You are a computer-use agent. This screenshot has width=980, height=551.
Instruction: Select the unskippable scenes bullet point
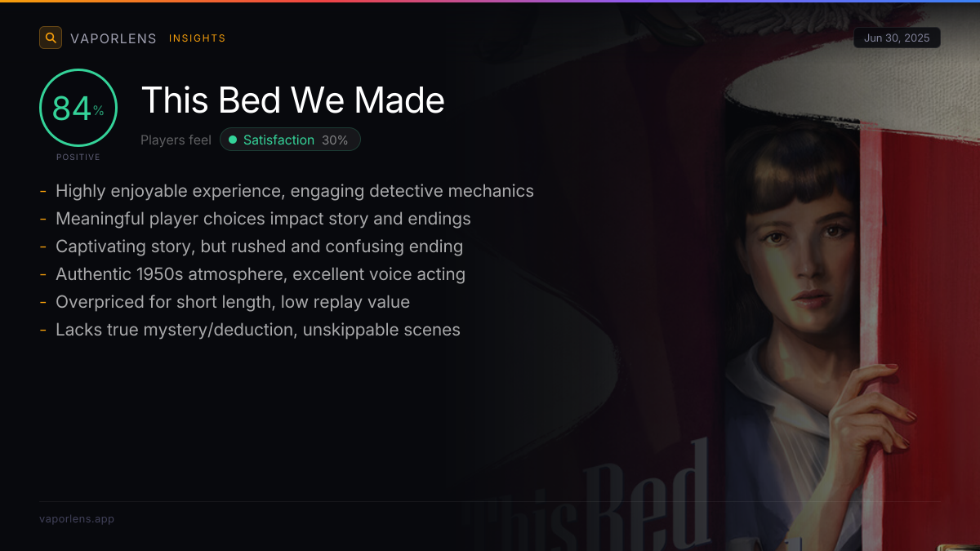click(x=258, y=330)
